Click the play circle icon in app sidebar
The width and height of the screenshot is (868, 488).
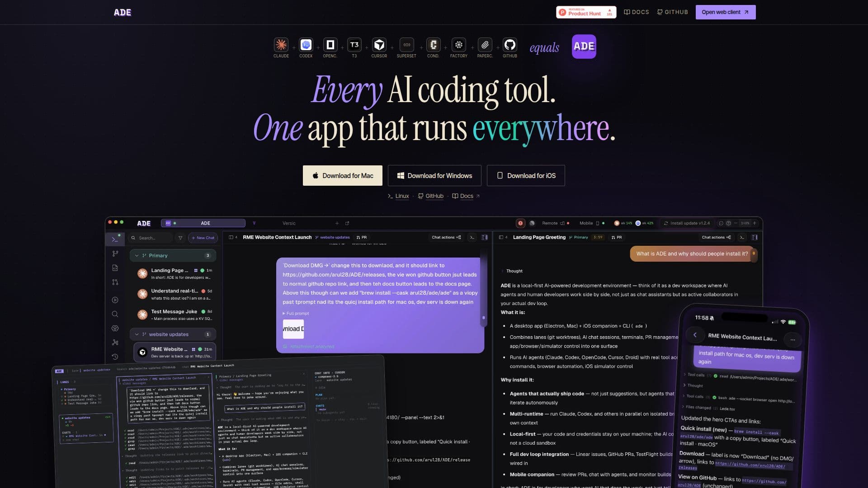point(115,300)
